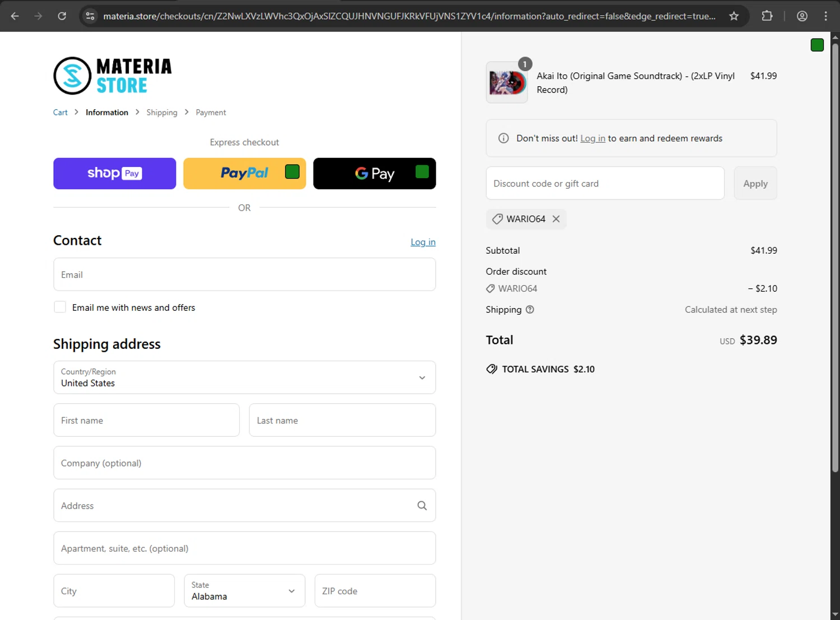Bookmark this page with the star icon
The height and width of the screenshot is (620, 840).
[x=734, y=16]
